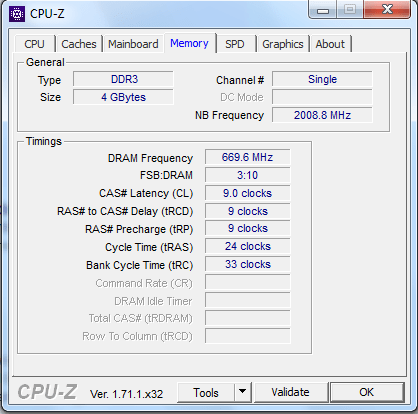Select the empty Row To Column field

click(x=247, y=336)
